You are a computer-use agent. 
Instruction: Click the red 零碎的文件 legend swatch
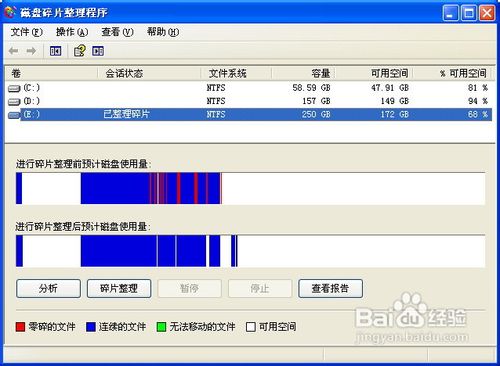(20, 327)
